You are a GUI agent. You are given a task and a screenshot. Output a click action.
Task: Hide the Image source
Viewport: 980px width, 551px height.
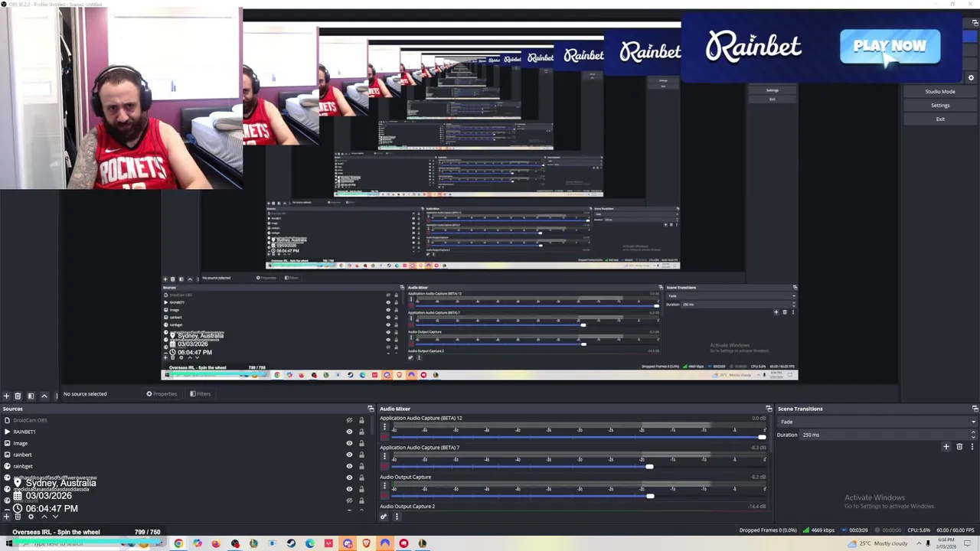point(349,443)
